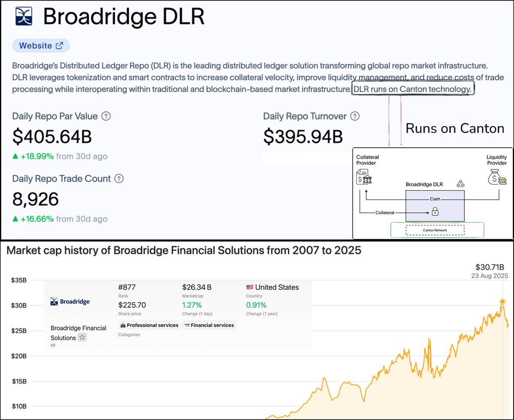
Task: Open the Website link
Action: point(41,45)
